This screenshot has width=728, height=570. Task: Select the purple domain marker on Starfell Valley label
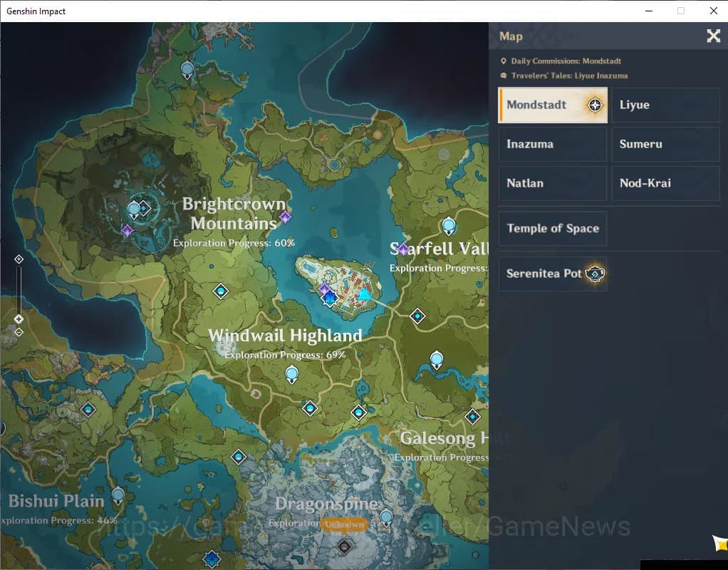pyautogui.click(x=403, y=249)
